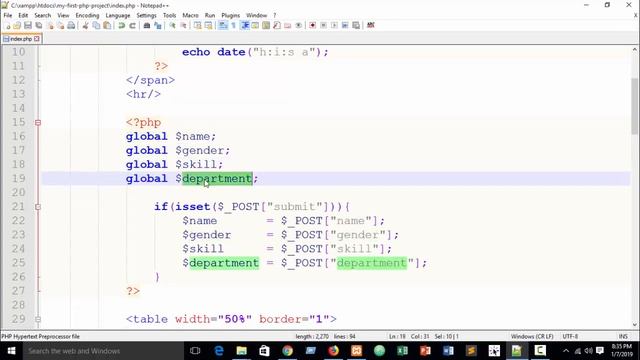The image size is (640, 360).
Task: Click the Save All toolbar icon
Action: tap(39, 25)
